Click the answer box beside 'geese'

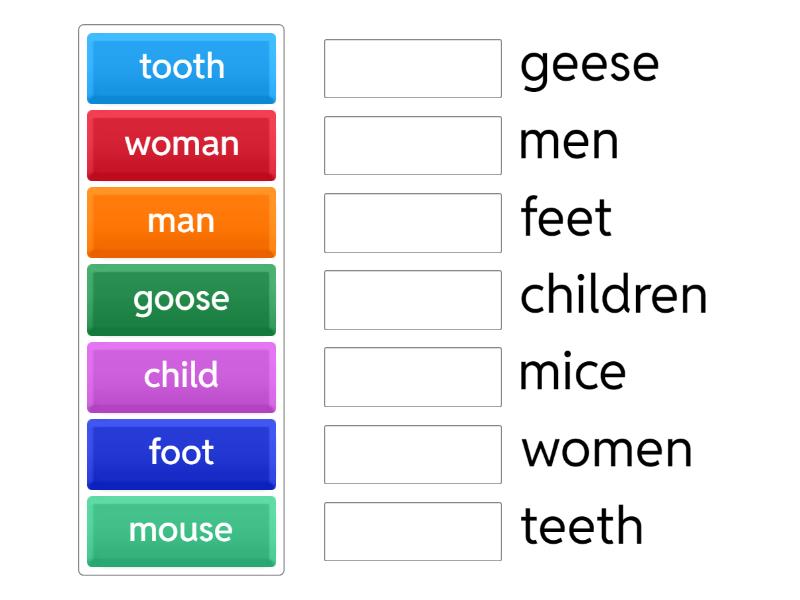tap(412, 68)
